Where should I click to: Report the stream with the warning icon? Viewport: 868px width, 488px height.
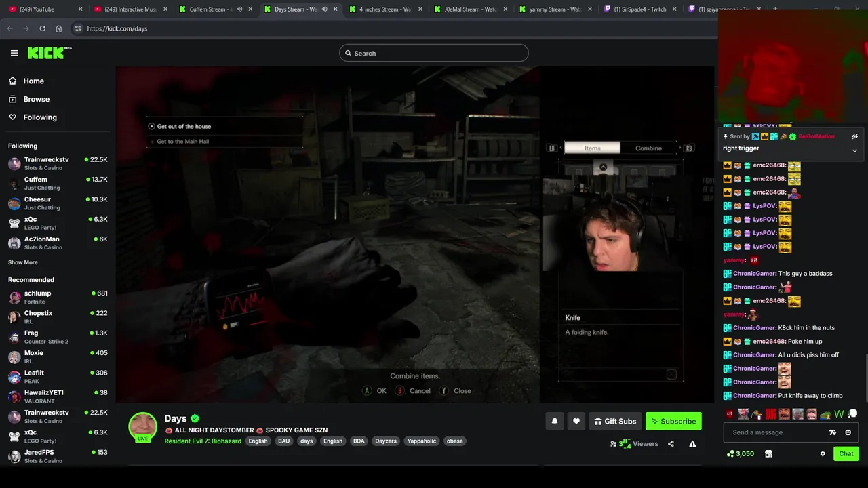tap(692, 444)
